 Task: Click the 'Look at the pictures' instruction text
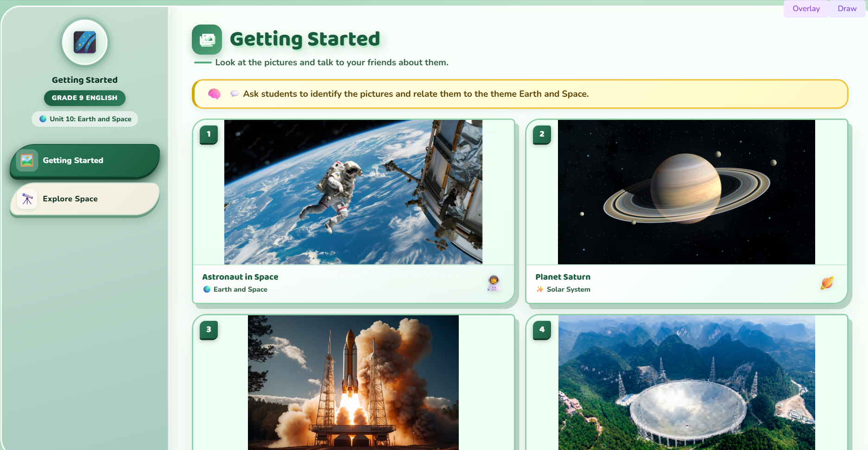tap(332, 62)
